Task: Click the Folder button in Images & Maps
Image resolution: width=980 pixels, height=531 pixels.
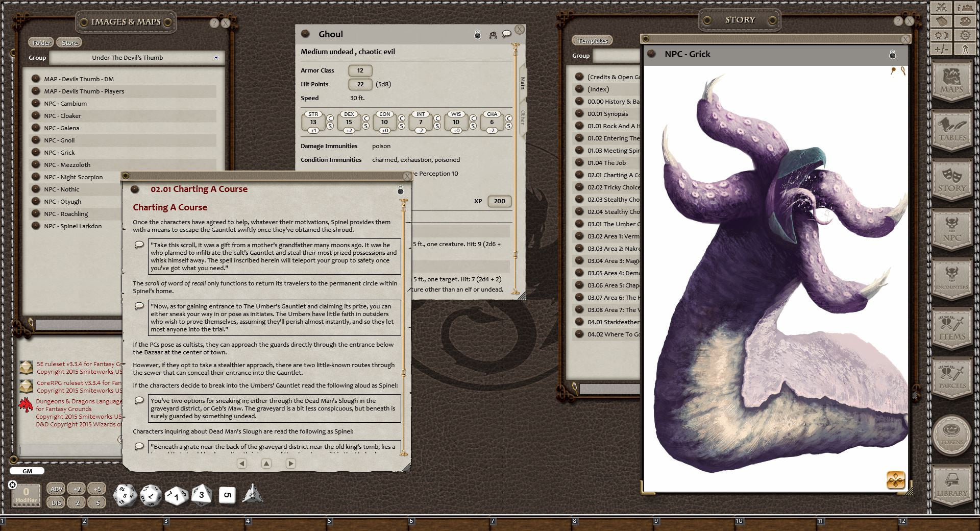Action: (x=41, y=43)
